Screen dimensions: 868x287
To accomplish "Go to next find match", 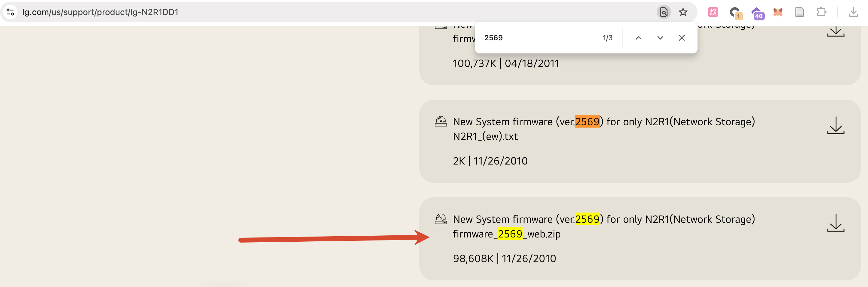I will (x=660, y=38).
